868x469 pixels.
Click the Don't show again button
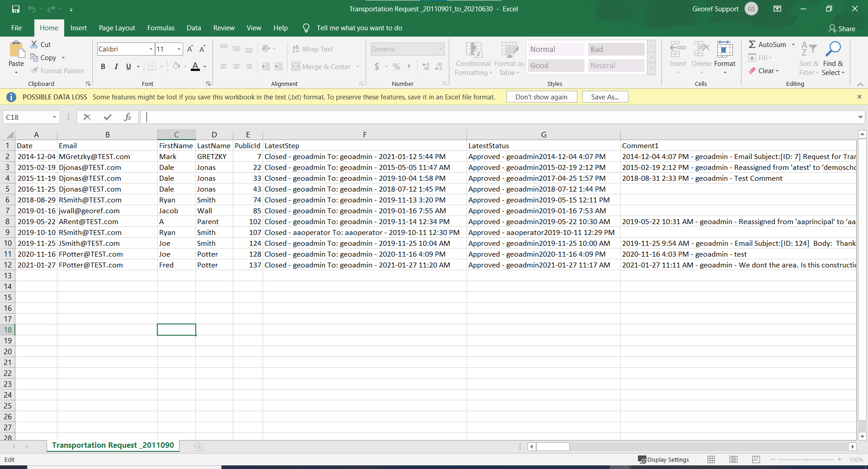pos(541,97)
